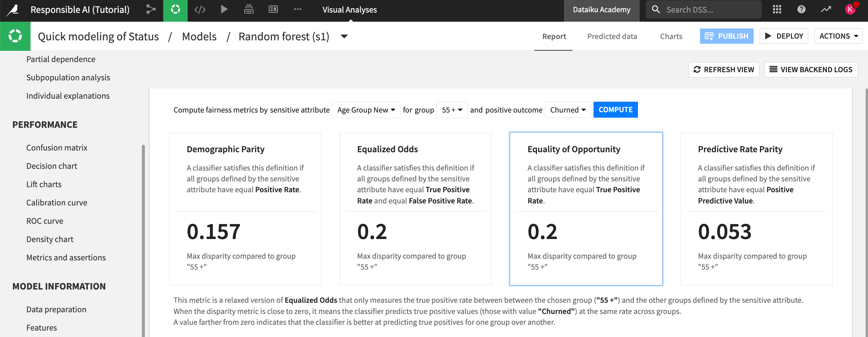868x337 pixels.
Task: Open the Jobs play icon
Action: [x=224, y=9]
